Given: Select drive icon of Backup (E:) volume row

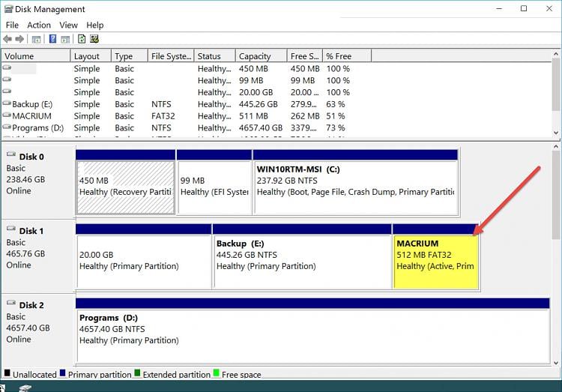Looking at the screenshot, I should point(7,103).
